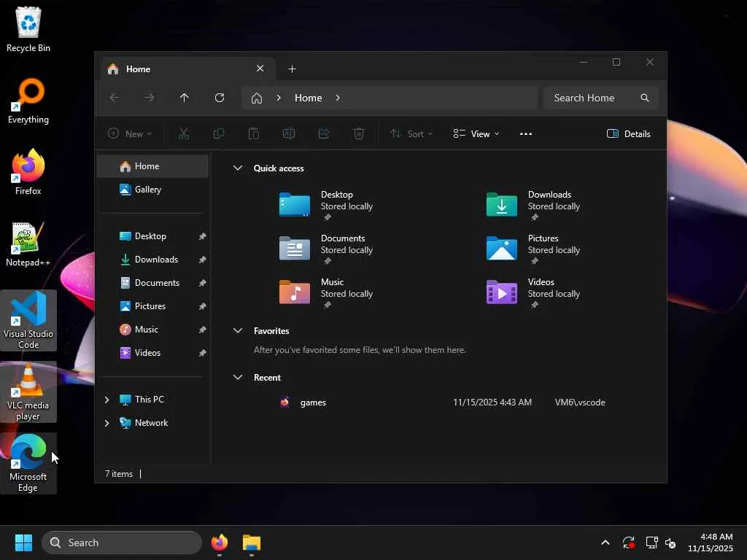Viewport: 747px width, 560px height.
Task: Click the search magnifier in Search Home
Action: [645, 98]
